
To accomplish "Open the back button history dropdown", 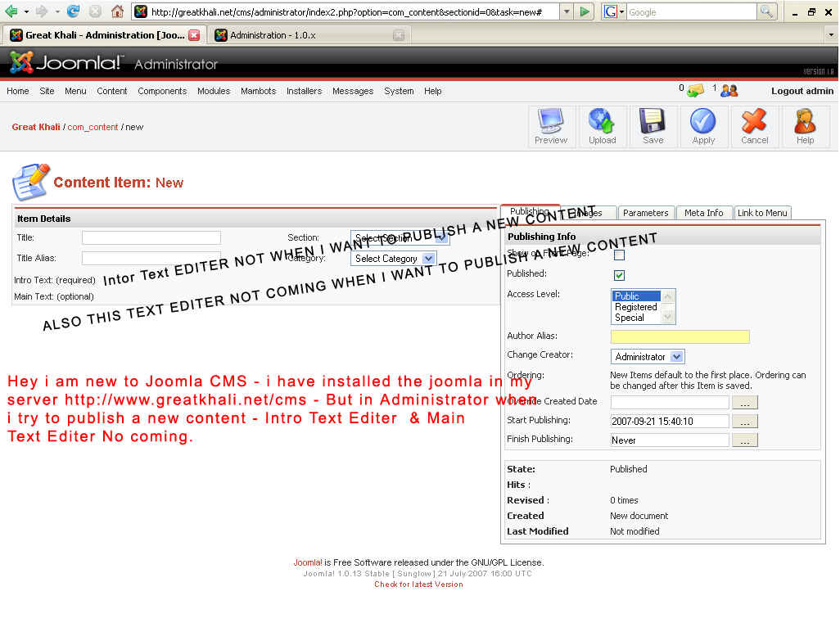I will point(25,11).
